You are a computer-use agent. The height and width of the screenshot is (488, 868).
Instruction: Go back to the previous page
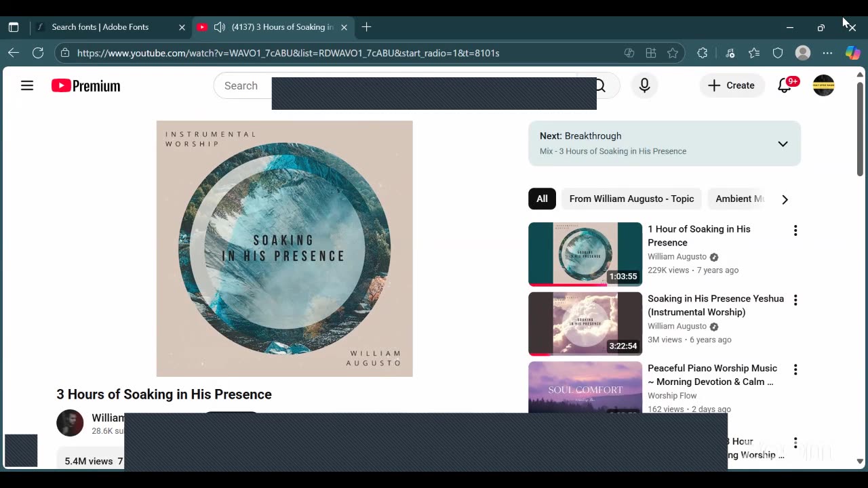(x=14, y=53)
